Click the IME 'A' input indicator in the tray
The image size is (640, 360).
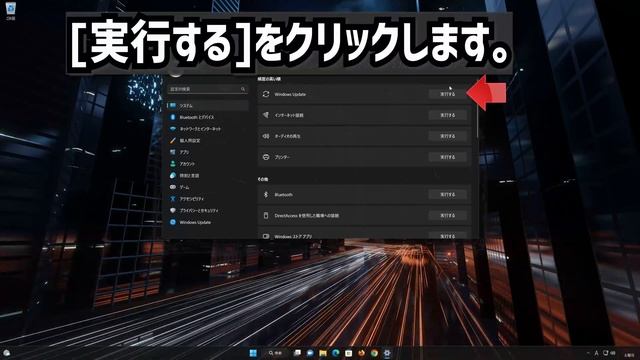596,353
